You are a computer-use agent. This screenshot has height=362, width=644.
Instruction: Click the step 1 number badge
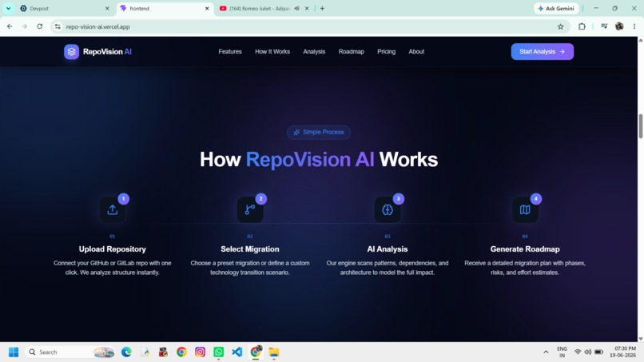point(123,199)
